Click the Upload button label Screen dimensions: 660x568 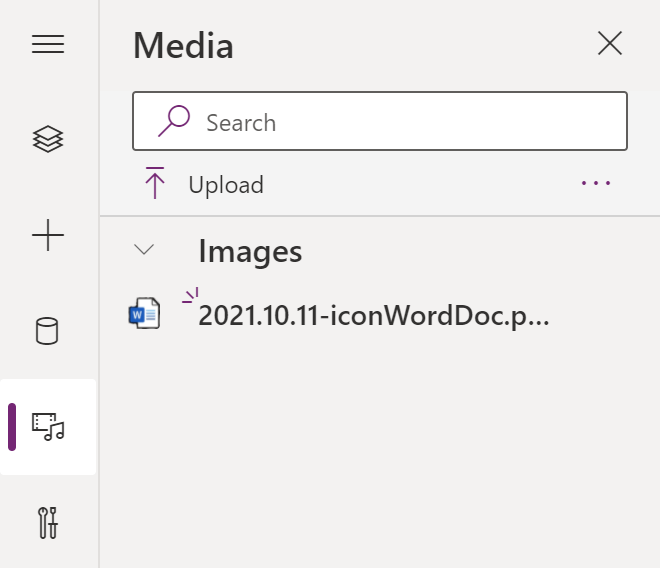(x=226, y=185)
